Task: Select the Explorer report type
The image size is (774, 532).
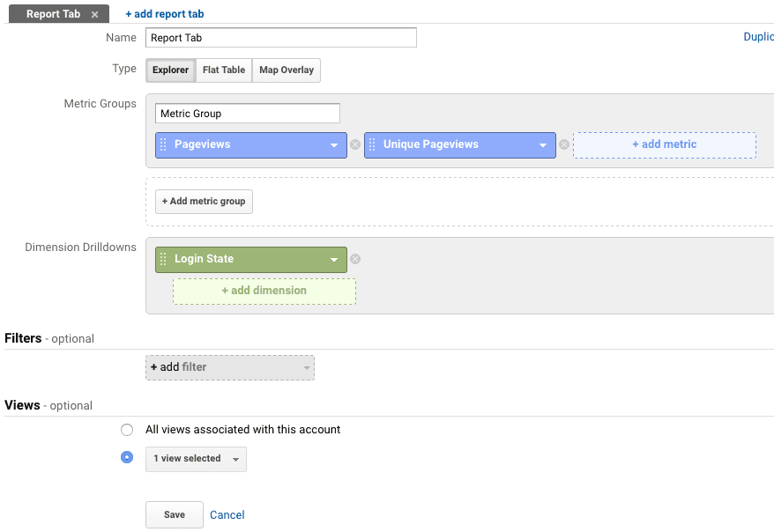Action: click(x=169, y=70)
